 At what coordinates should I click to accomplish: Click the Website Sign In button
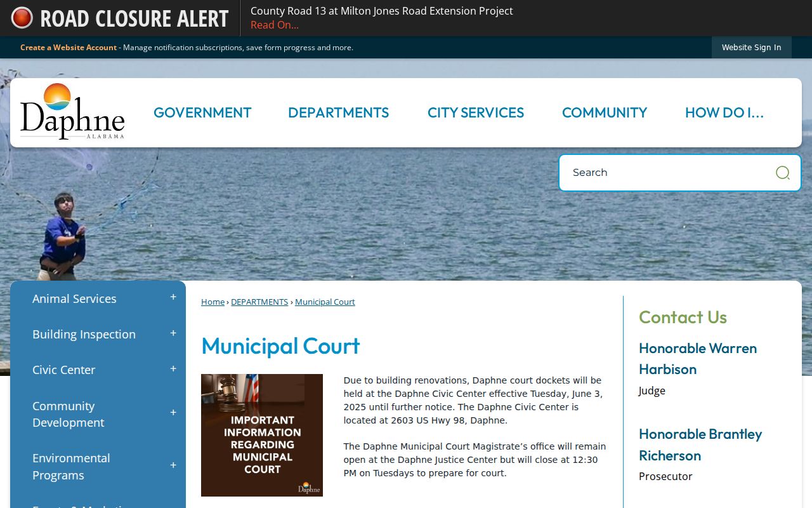(x=752, y=47)
